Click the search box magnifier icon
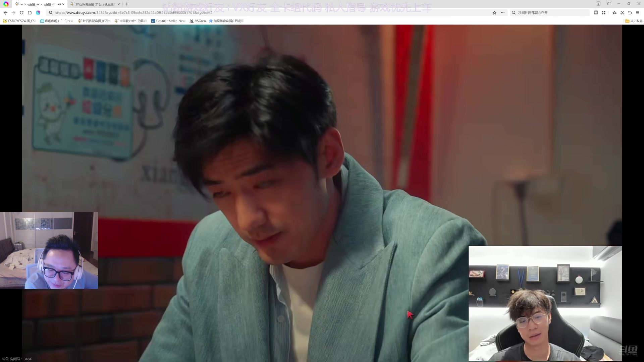The image size is (644, 362). click(514, 12)
